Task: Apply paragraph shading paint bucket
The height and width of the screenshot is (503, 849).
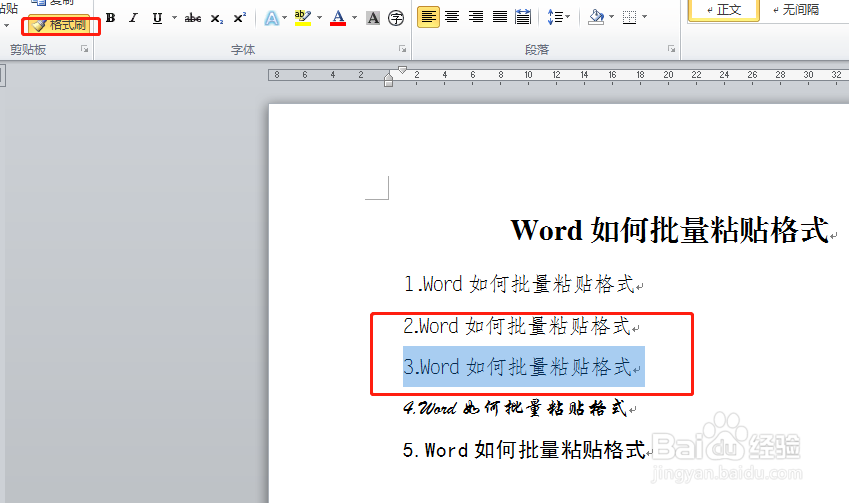Action: (x=596, y=17)
